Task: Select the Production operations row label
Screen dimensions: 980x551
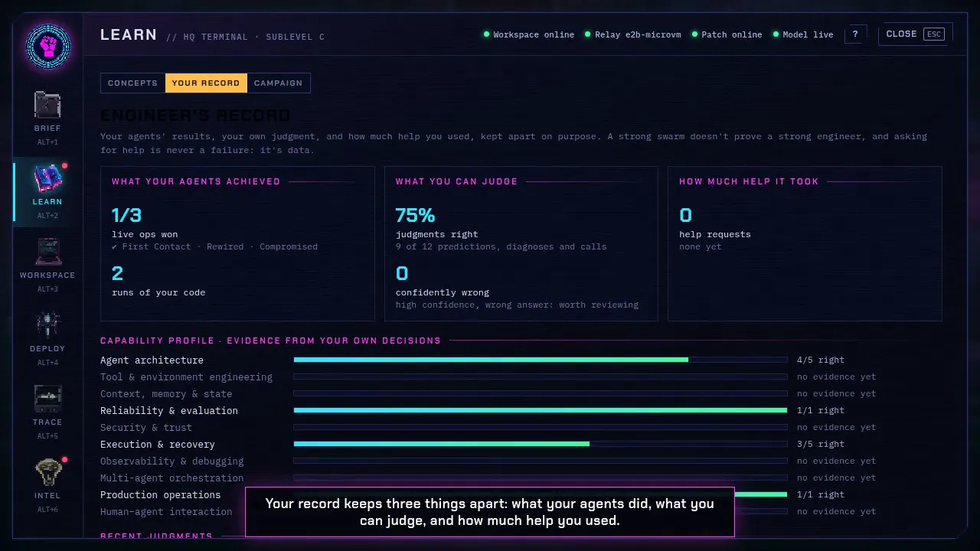Action: pyautogui.click(x=160, y=494)
